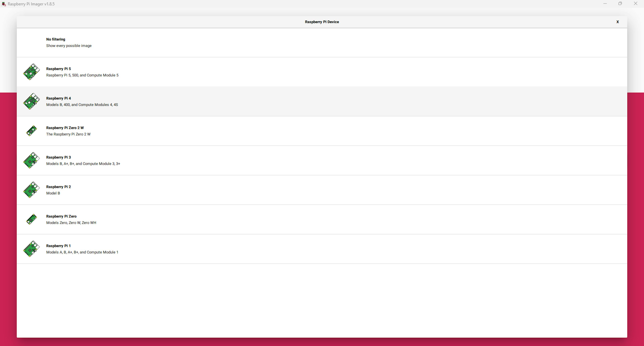Close the Raspberry Pi Imager window
This screenshot has height=346, width=644.
[635, 4]
